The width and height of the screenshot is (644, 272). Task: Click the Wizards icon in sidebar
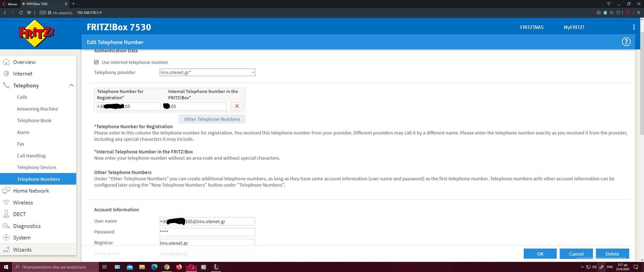click(x=7, y=249)
